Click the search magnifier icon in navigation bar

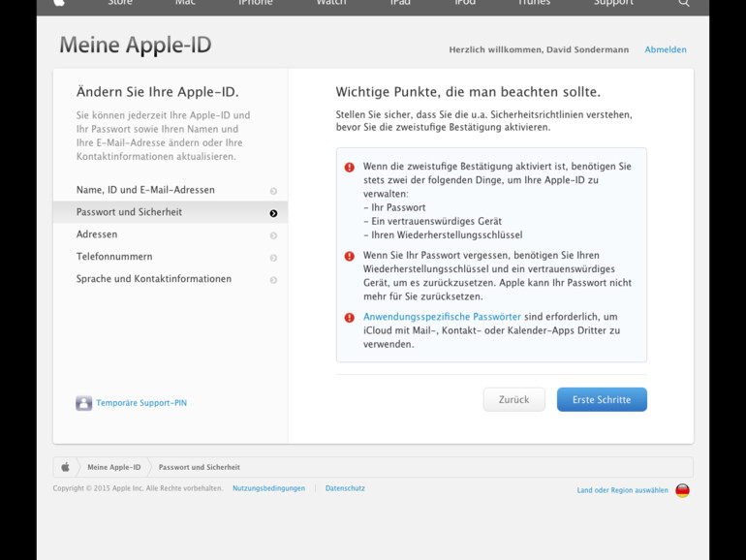click(684, 3)
